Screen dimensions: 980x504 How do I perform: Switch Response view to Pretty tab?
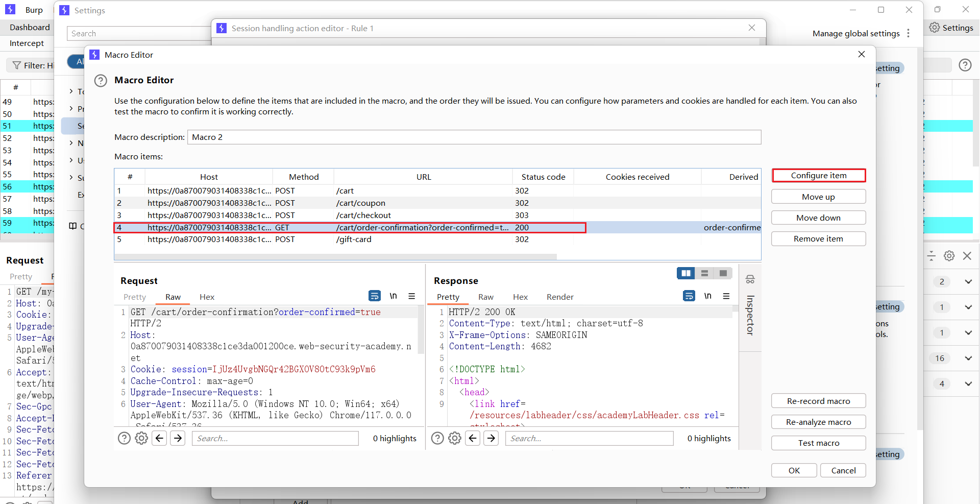point(448,297)
